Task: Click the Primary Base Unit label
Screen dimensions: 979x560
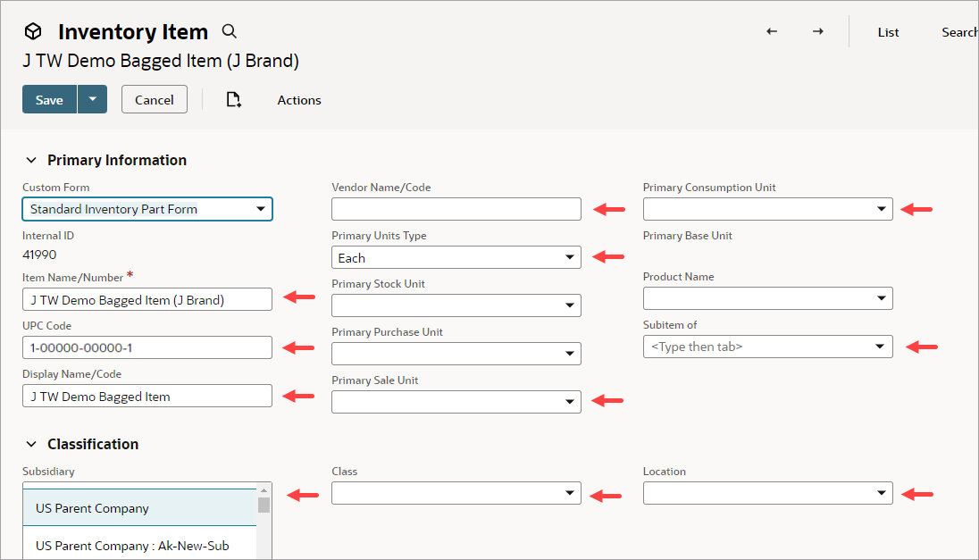Action: pos(688,236)
